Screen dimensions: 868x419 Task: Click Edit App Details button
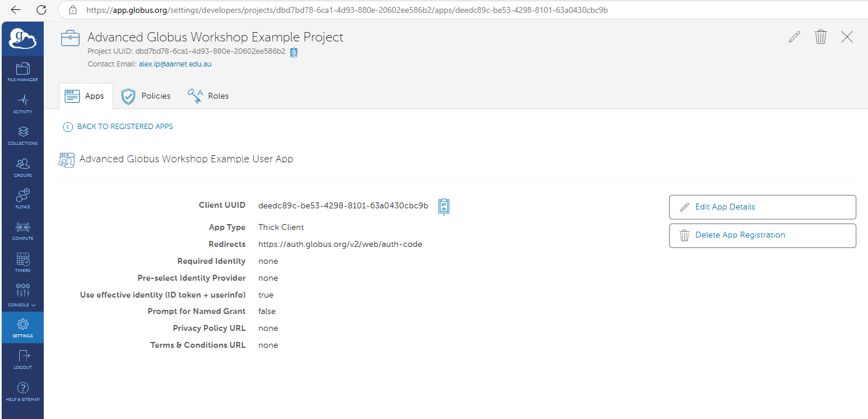[x=762, y=207]
